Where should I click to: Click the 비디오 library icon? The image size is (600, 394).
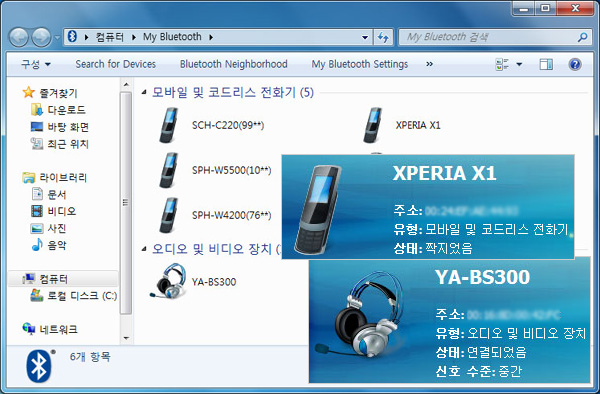click(37, 211)
